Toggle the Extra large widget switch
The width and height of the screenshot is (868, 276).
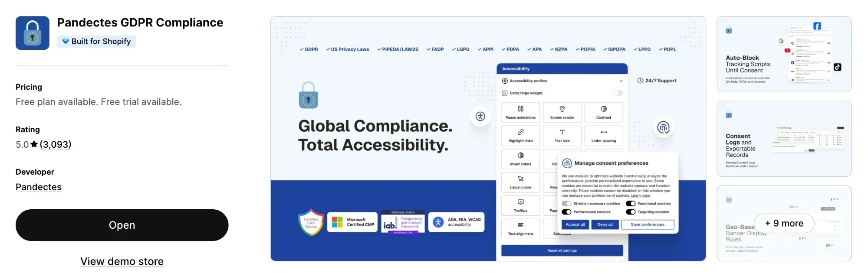[618, 93]
